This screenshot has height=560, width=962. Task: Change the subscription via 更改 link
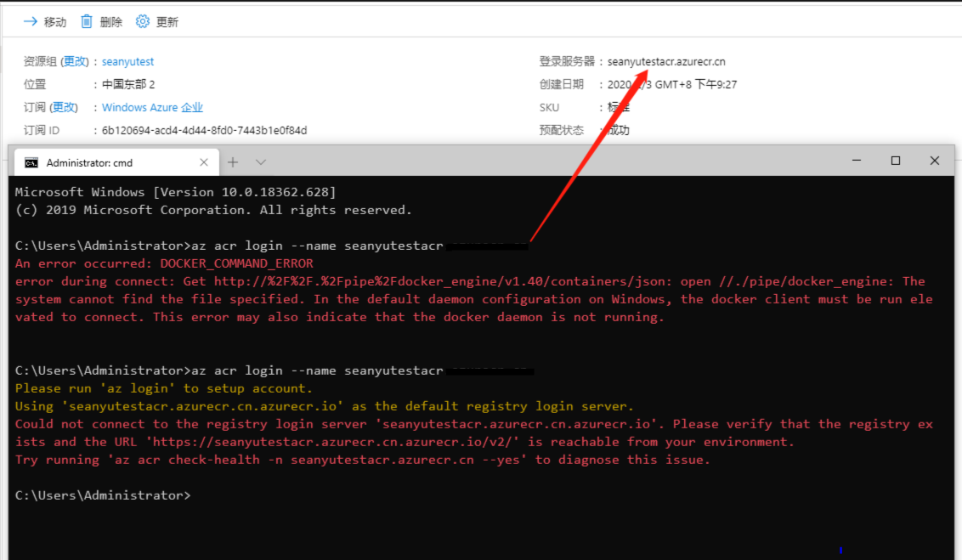point(64,107)
